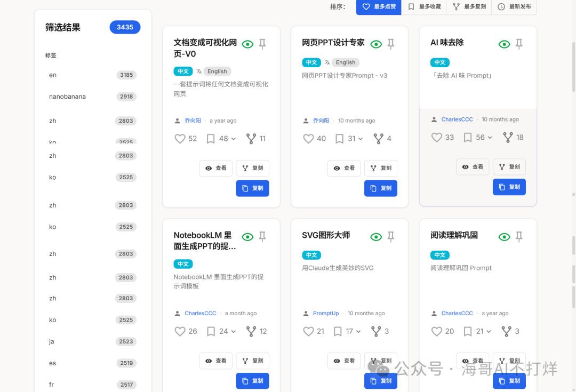Click the bookmark icon on 阅读理解巩固 card
Image resolution: width=576 pixels, height=392 pixels.
[x=468, y=331]
